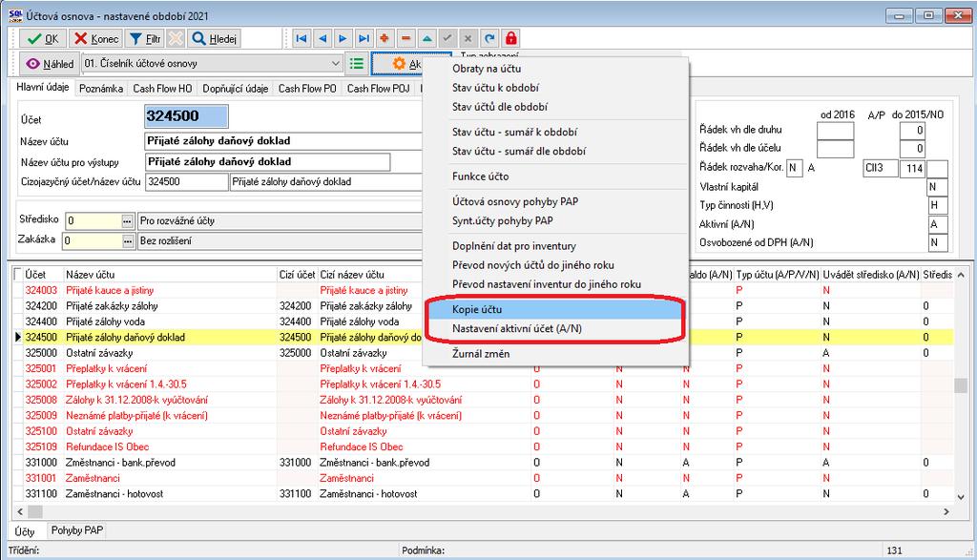The image size is (977, 560).
Task: Click the grey checkmark post icon
Action: pyautogui.click(x=447, y=38)
